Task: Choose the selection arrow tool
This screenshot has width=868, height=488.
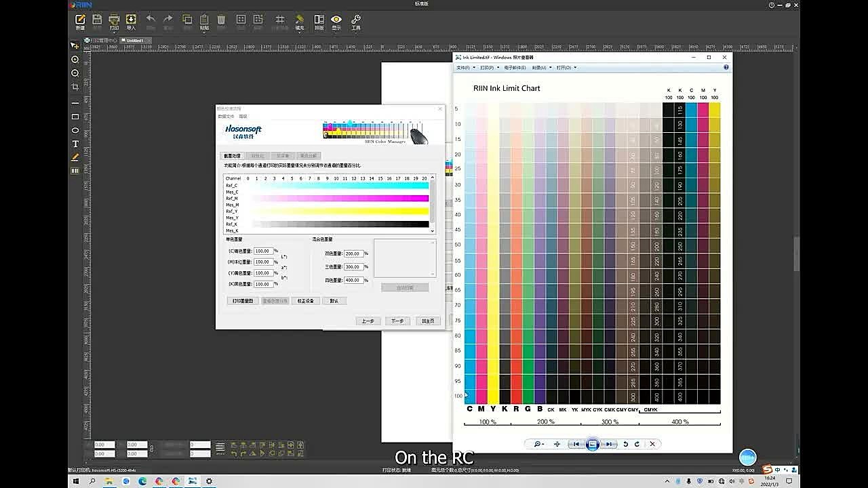Action: pyautogui.click(x=75, y=45)
